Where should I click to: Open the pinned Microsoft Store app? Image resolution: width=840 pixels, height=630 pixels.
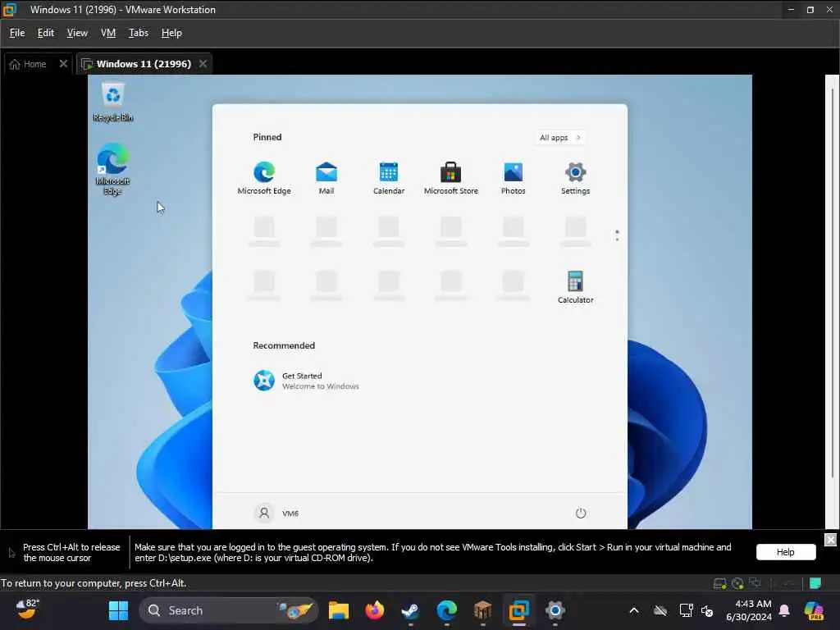pyautogui.click(x=450, y=178)
